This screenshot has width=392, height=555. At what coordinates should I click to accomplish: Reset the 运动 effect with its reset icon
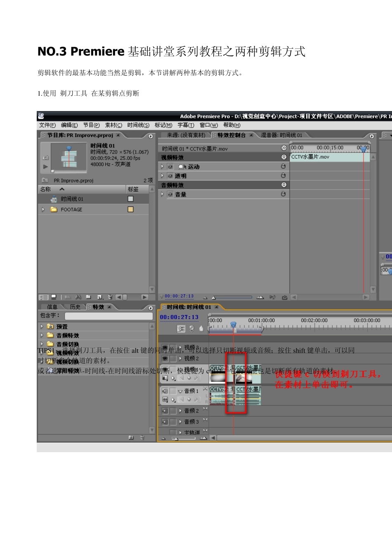point(283,166)
